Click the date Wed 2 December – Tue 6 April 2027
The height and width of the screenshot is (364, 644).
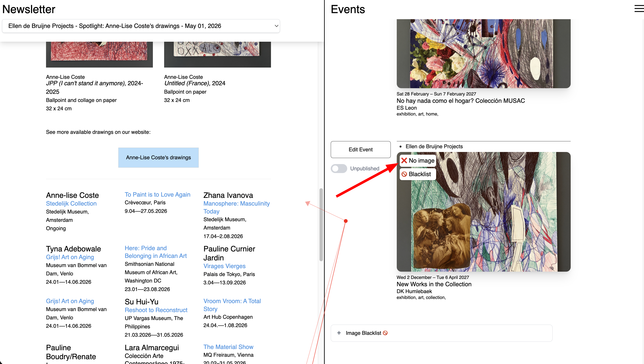[x=433, y=277]
